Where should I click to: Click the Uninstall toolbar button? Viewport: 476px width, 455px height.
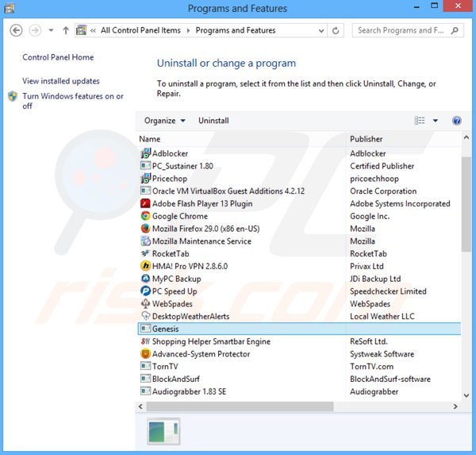click(213, 121)
